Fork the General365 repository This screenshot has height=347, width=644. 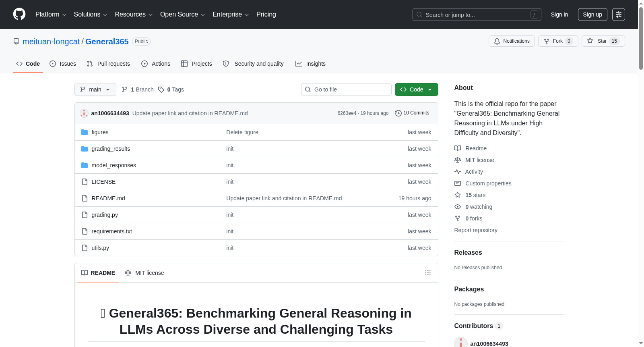click(x=558, y=41)
